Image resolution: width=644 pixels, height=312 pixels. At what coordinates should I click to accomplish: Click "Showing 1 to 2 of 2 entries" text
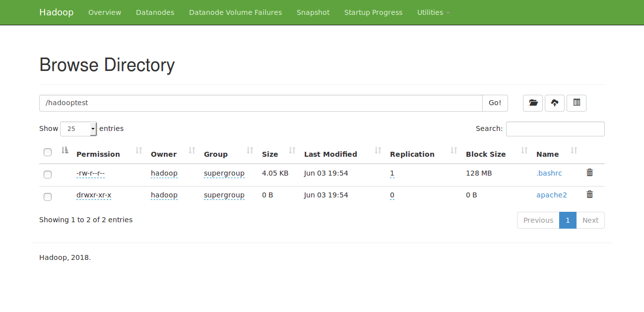(86, 220)
